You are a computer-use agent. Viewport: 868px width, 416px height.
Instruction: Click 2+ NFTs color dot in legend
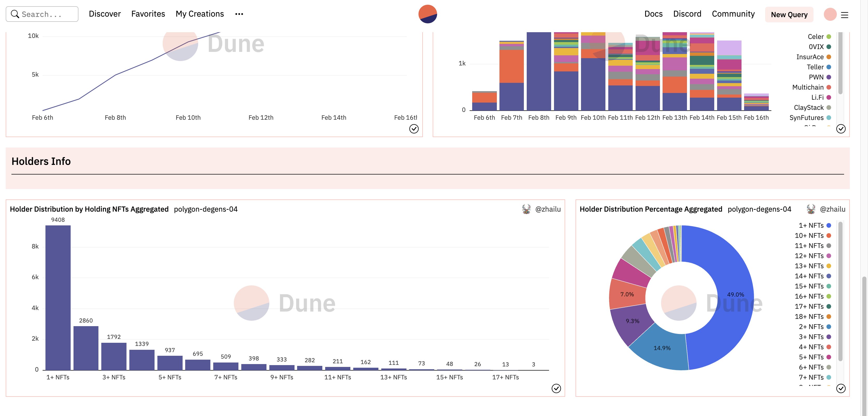(x=829, y=327)
